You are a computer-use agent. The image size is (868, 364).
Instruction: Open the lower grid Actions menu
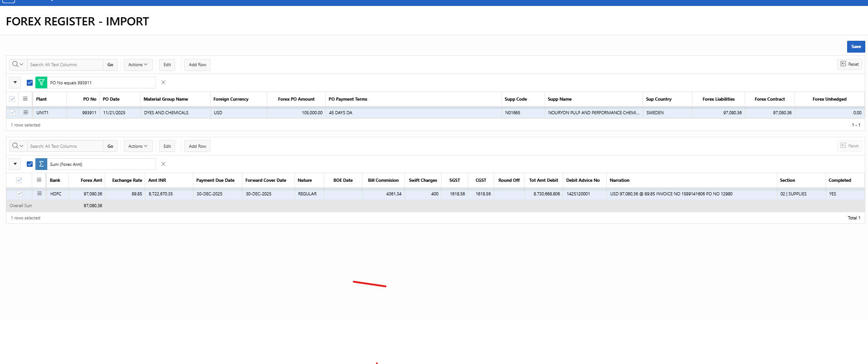point(138,146)
